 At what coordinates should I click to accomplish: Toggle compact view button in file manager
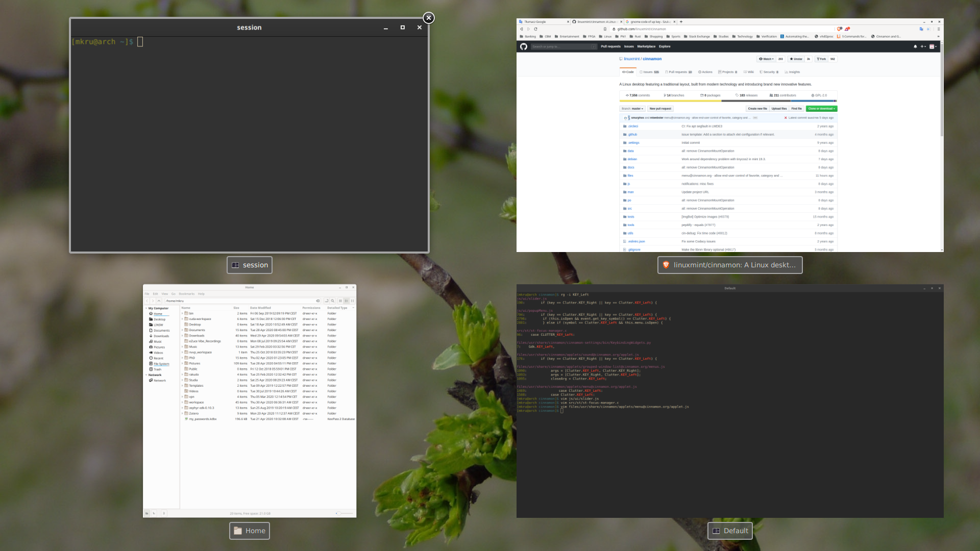coord(352,301)
